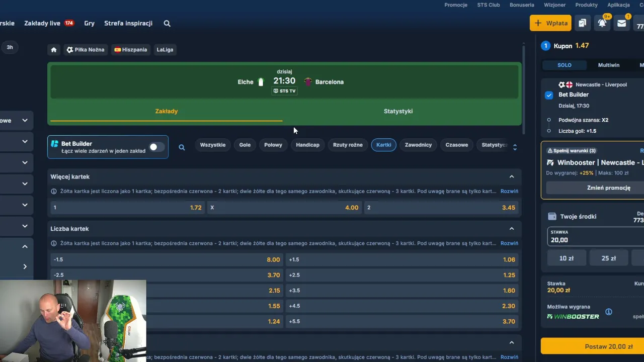Filter markets by Zawodnicy
The image size is (644, 362).
[x=419, y=145]
